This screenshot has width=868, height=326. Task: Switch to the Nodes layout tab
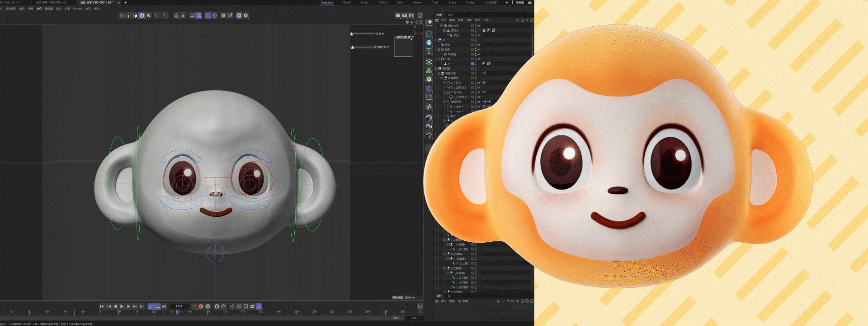pyautogui.click(x=470, y=3)
